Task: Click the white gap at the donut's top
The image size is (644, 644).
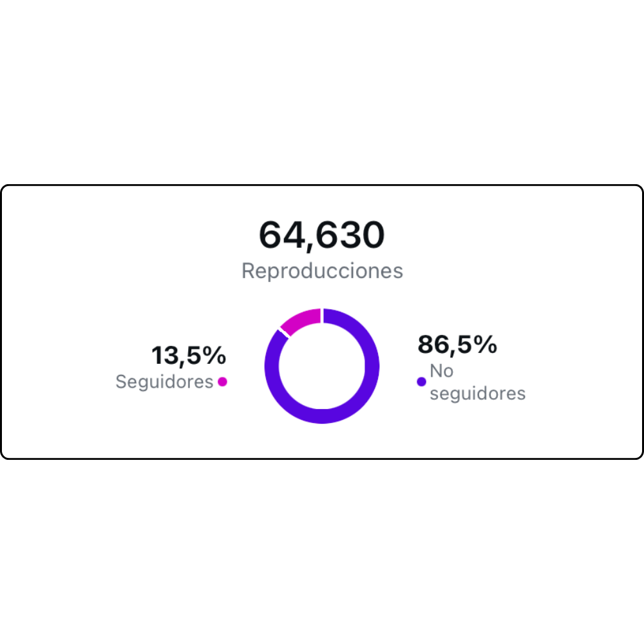Action: [x=322, y=316]
